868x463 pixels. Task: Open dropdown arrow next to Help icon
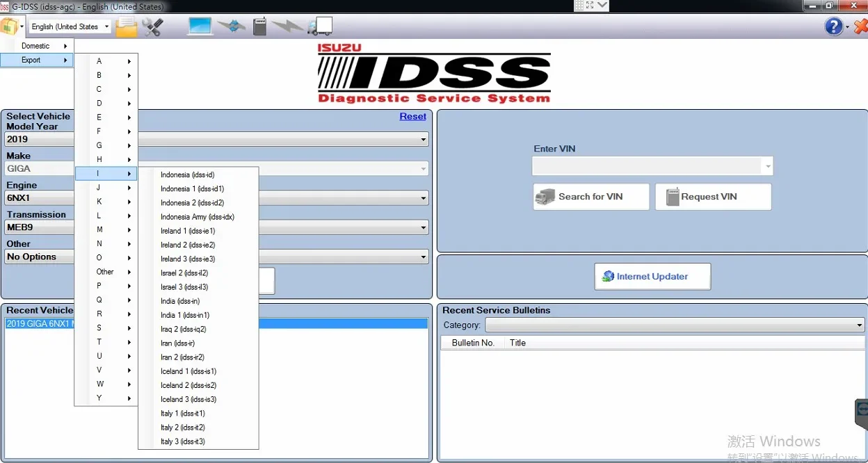pos(848,27)
